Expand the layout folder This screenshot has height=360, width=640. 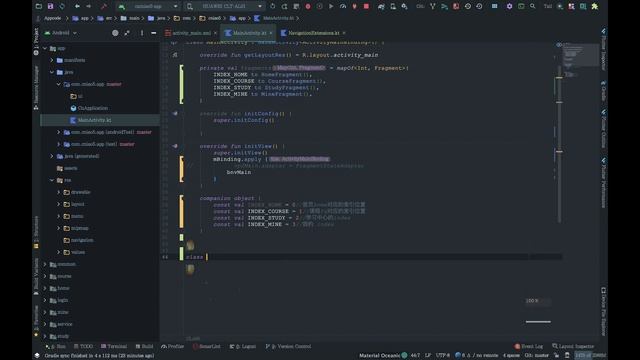tap(58, 204)
